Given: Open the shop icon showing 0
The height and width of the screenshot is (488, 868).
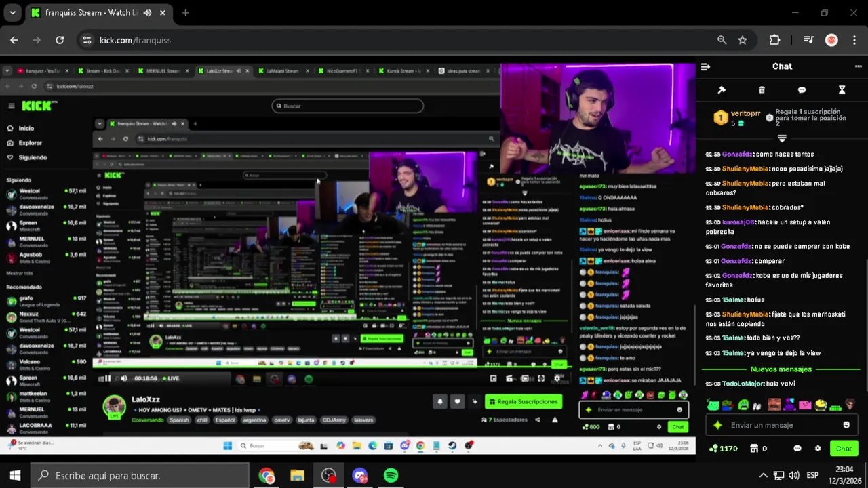Looking at the screenshot, I should click(x=758, y=449).
